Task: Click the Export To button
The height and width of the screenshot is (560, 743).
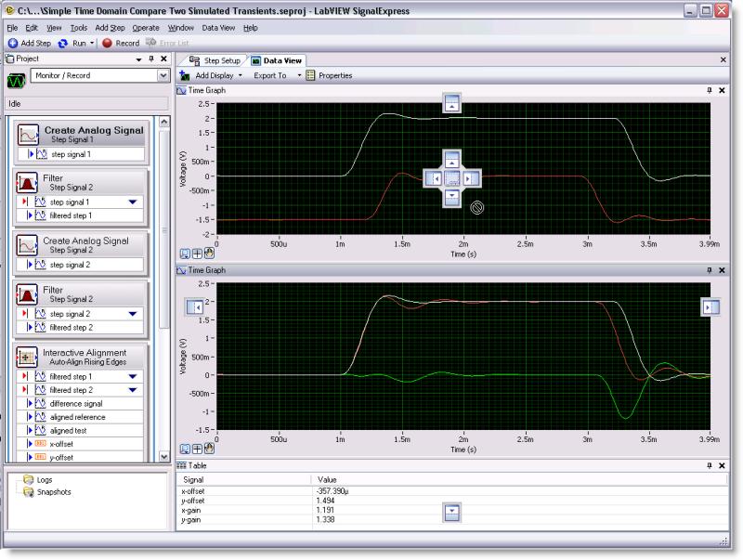Action: [x=270, y=74]
